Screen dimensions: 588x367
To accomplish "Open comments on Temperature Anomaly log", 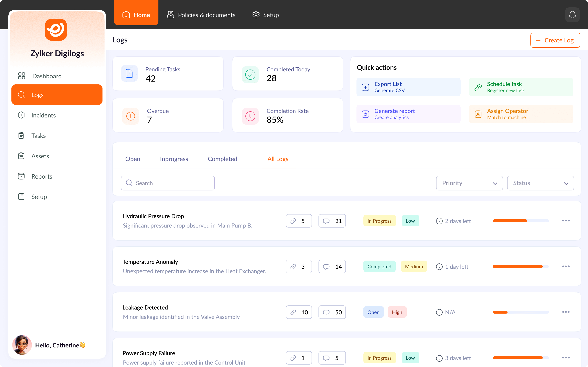I will pyautogui.click(x=332, y=266).
